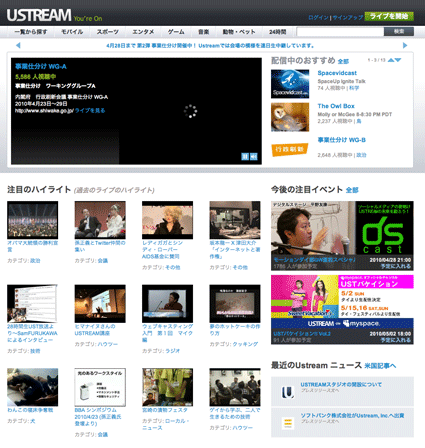Open The Owl Box title link
425x448 pixels.
point(336,106)
